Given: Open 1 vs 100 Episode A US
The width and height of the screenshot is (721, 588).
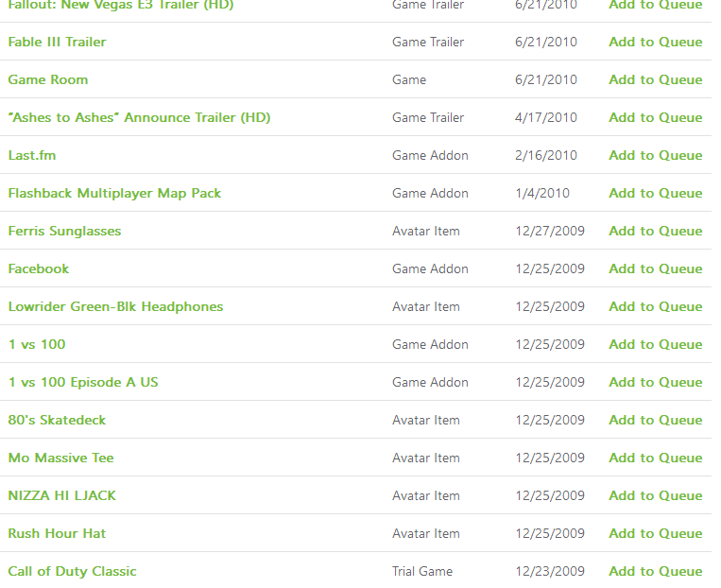Looking at the screenshot, I should tap(83, 382).
